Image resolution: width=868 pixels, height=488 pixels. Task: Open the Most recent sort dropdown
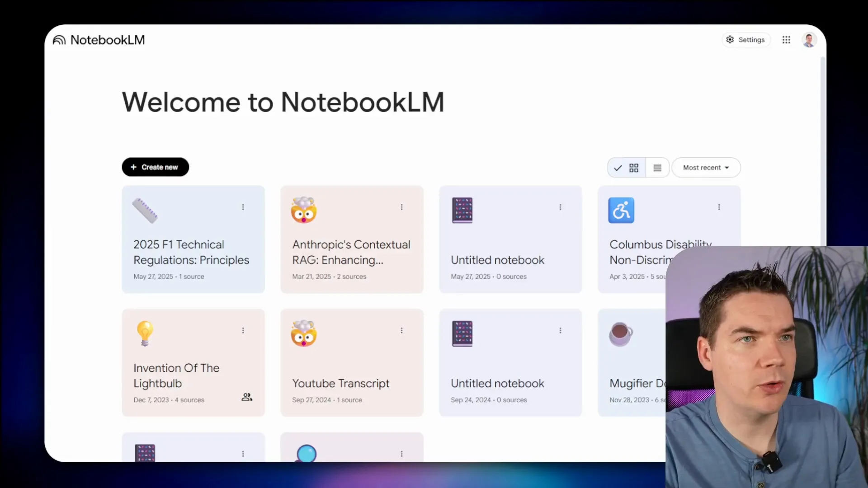click(706, 168)
